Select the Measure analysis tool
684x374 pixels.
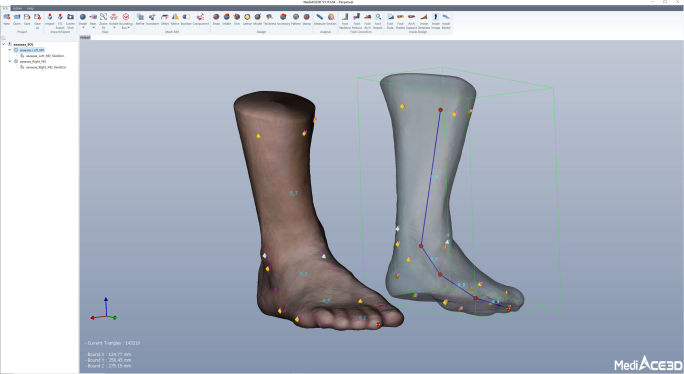(320, 19)
